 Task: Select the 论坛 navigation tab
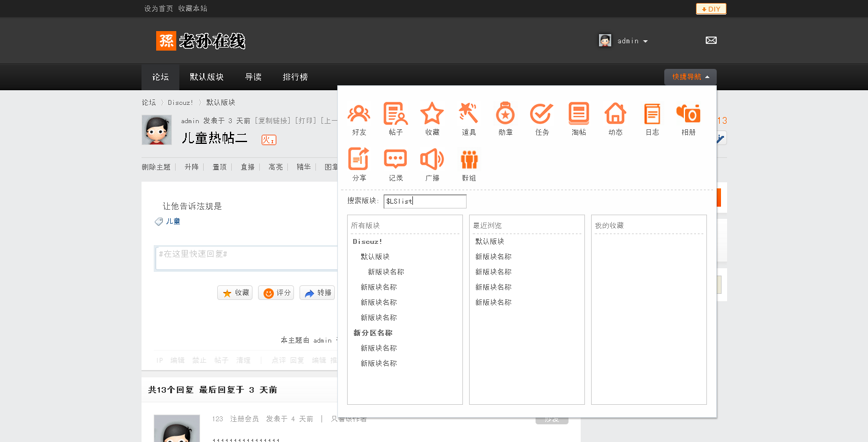coord(160,77)
